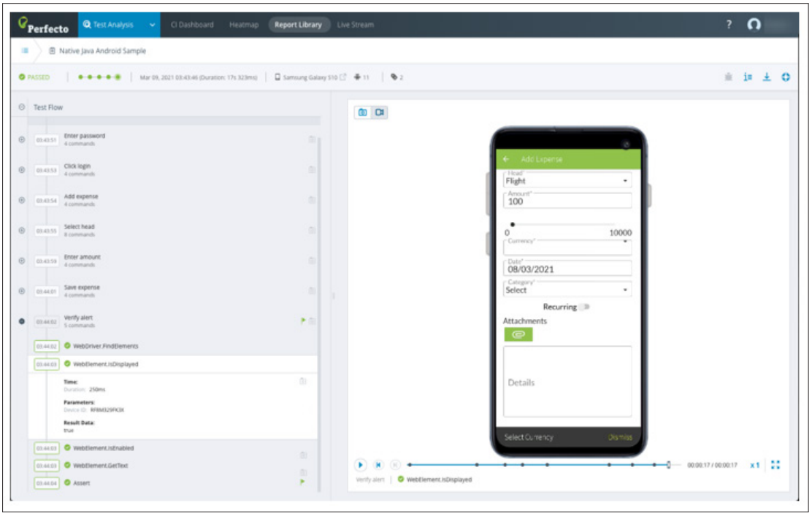
Task: Toggle the Recurring switch on phone
Action: 585,307
